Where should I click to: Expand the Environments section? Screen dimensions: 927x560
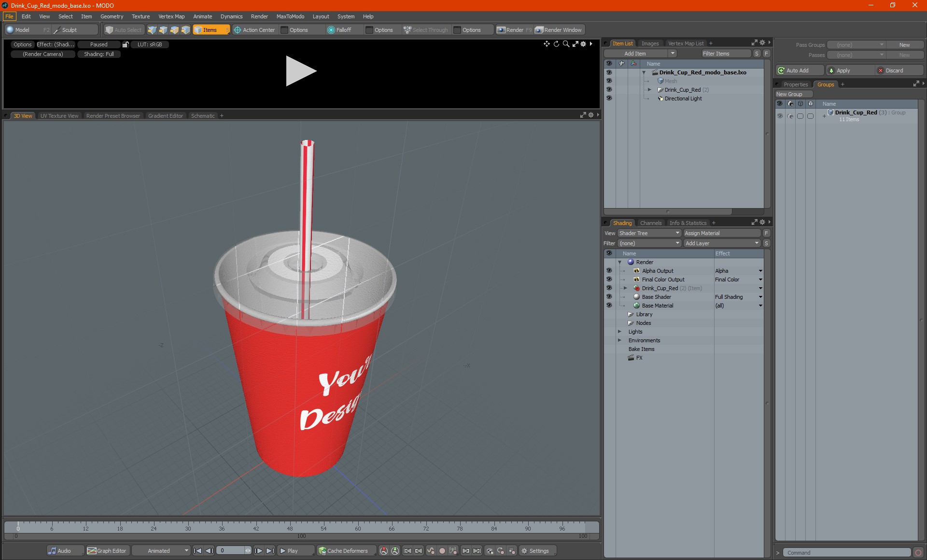pos(619,340)
